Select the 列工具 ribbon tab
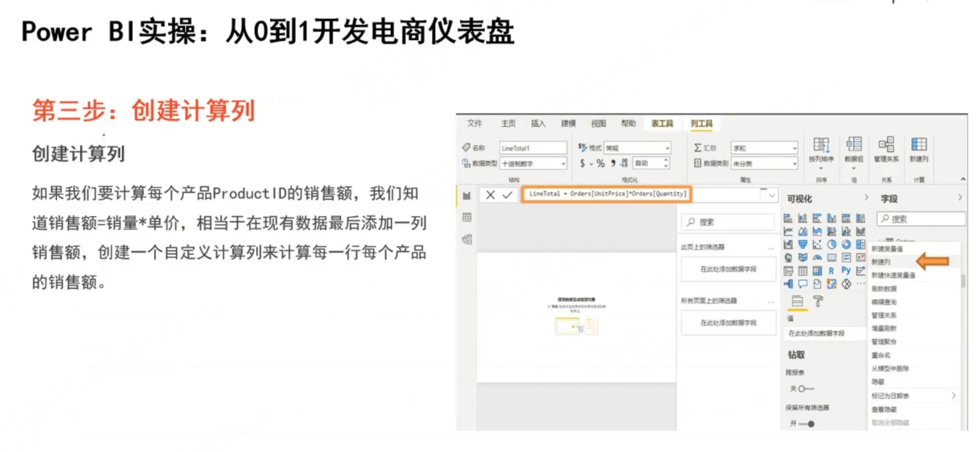 click(x=702, y=123)
